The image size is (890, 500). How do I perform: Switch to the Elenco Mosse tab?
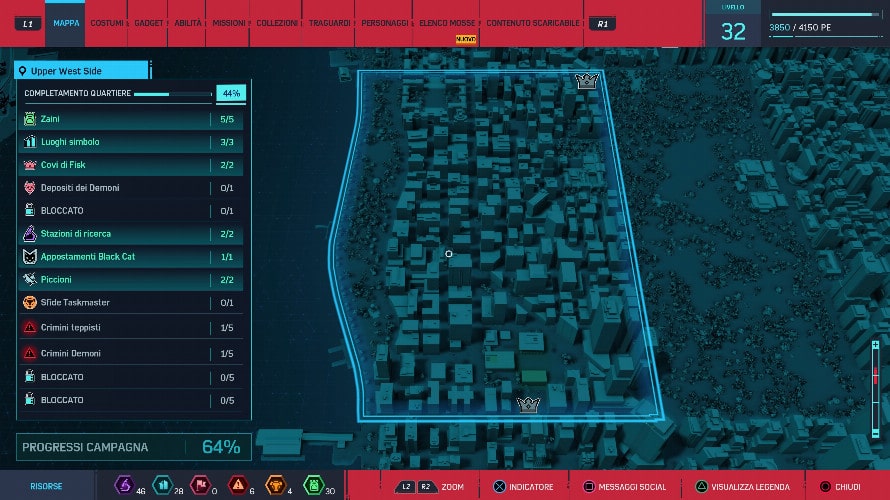[447, 23]
